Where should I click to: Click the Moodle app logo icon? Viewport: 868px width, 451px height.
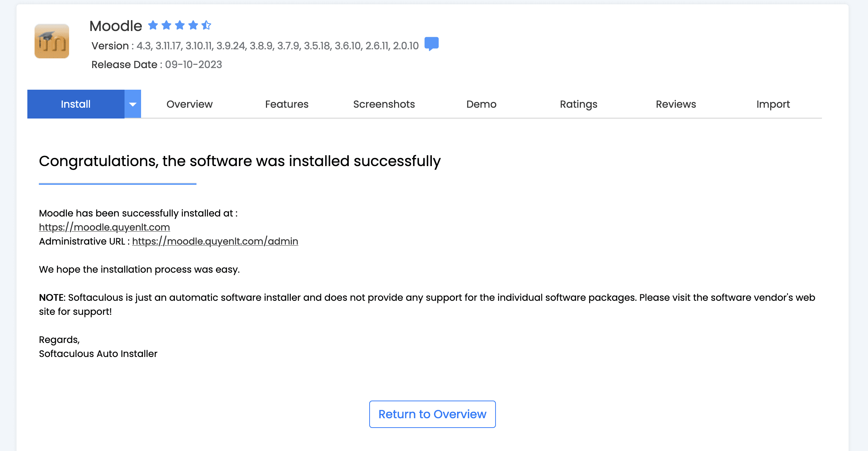pos(52,41)
